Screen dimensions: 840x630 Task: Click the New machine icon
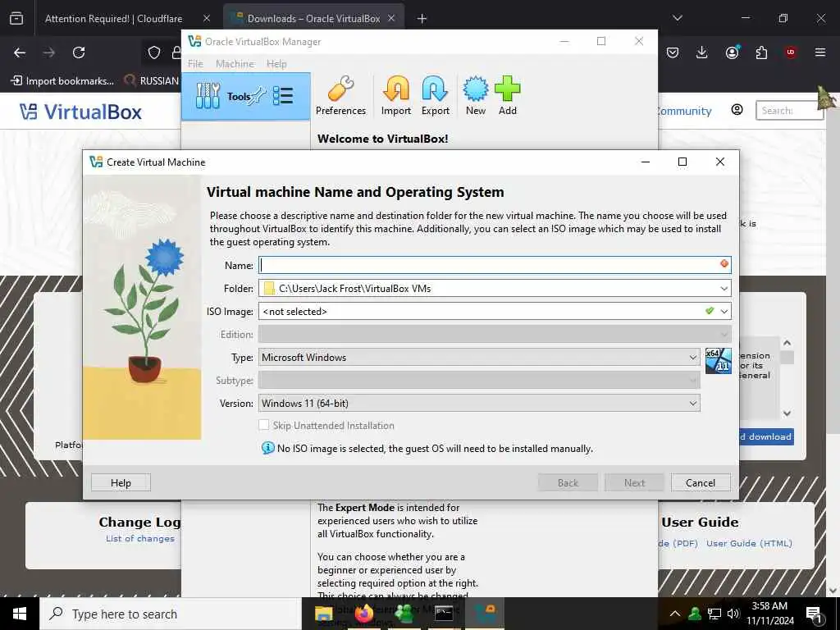[x=475, y=96]
